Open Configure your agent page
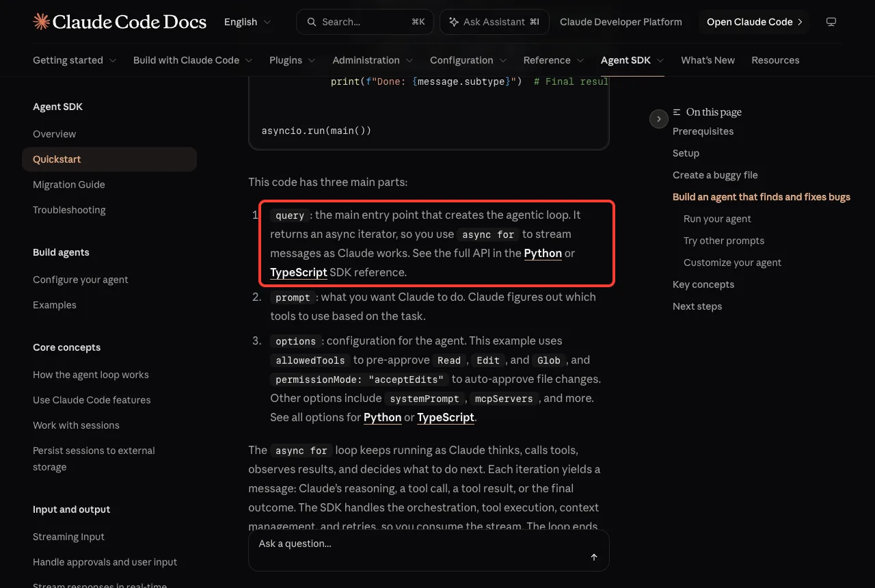 81,280
